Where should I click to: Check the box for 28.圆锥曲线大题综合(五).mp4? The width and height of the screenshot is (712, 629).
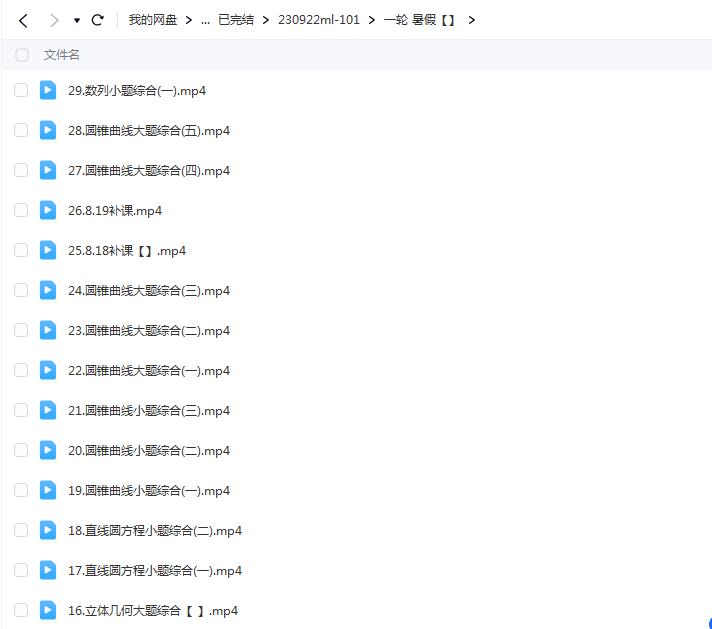(x=21, y=130)
